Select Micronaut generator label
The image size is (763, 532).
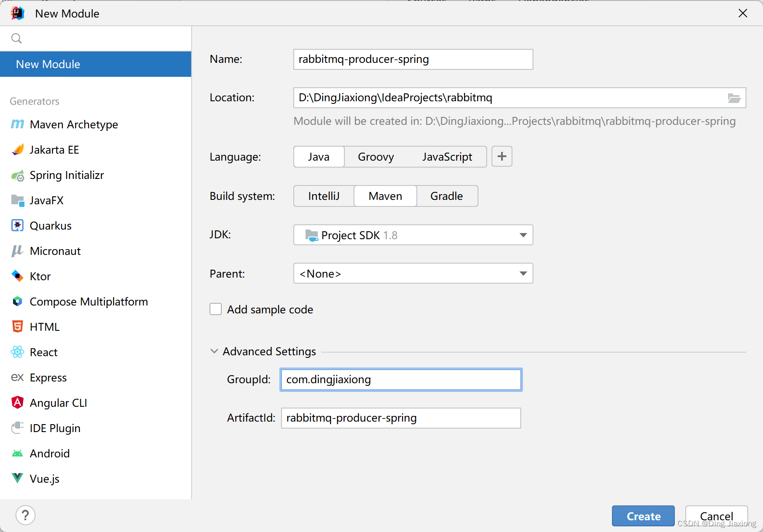click(55, 251)
